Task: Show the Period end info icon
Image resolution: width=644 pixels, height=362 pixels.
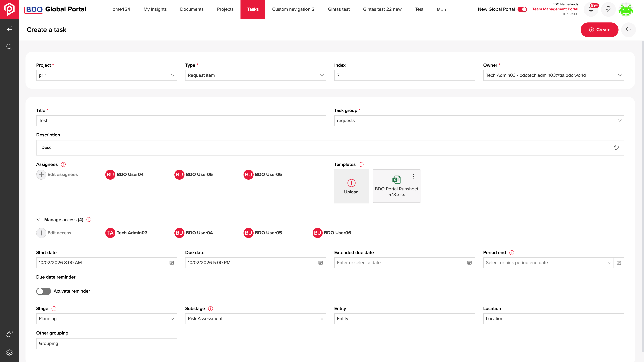Action: click(x=512, y=253)
